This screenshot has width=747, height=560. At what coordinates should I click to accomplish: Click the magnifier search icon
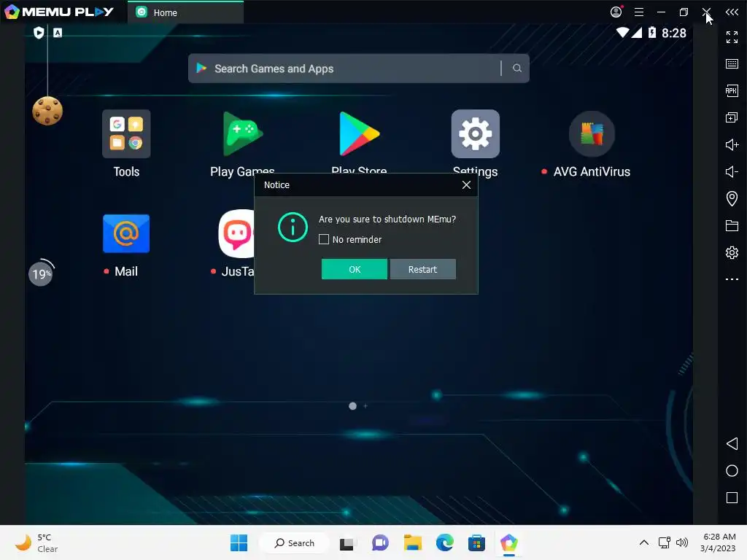[517, 69]
